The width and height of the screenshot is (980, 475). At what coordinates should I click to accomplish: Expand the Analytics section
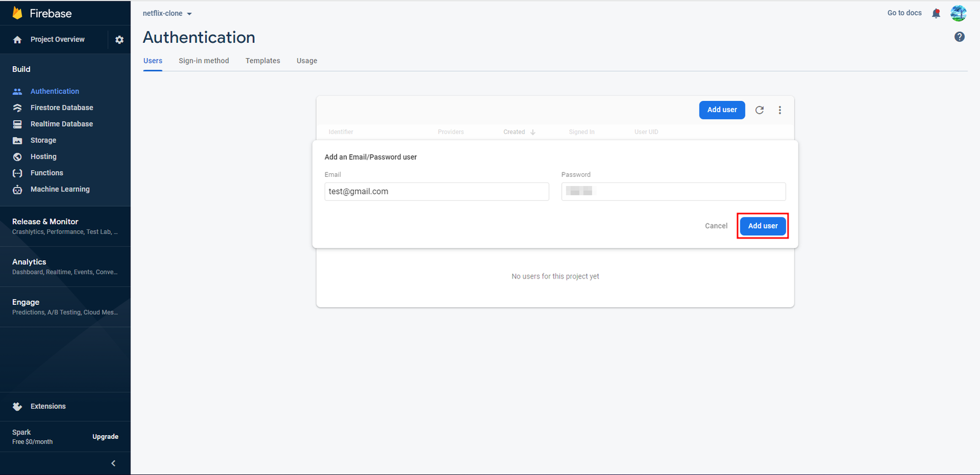point(65,266)
